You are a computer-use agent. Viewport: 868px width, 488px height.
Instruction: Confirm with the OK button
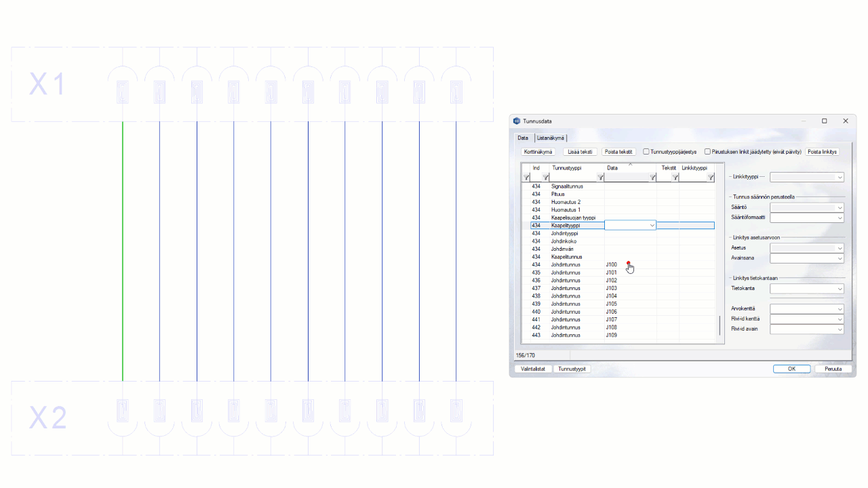[x=791, y=369]
